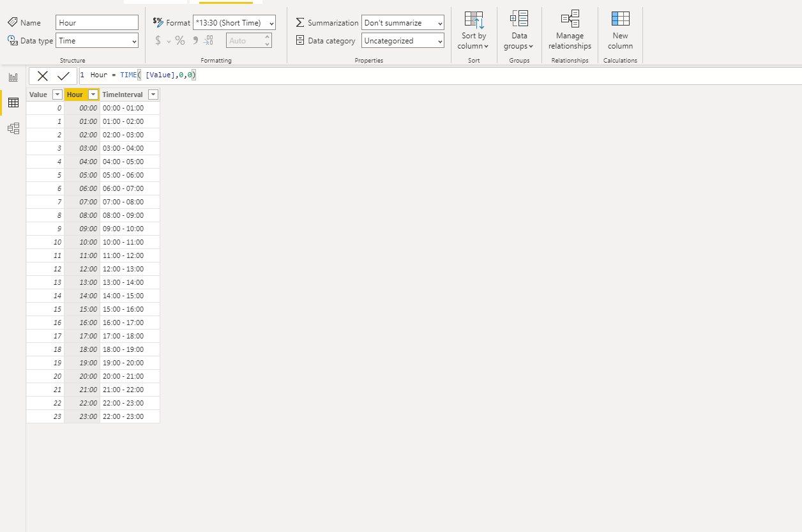Open the Sort by column menu
The image size is (802, 532).
[x=474, y=31]
